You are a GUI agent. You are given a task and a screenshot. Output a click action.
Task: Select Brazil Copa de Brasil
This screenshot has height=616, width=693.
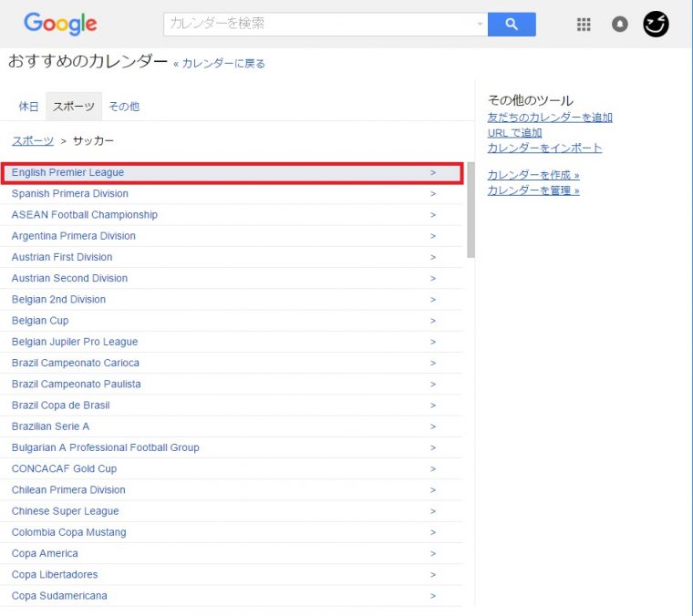(232, 406)
